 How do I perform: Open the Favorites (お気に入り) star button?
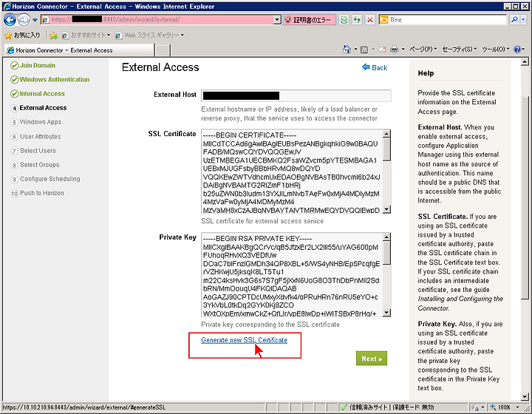[22, 35]
